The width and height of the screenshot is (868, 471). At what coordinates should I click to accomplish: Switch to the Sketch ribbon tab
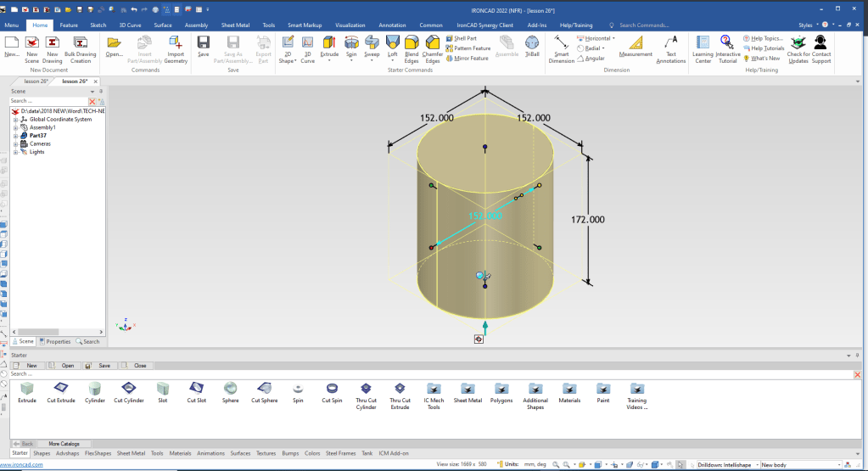98,25
